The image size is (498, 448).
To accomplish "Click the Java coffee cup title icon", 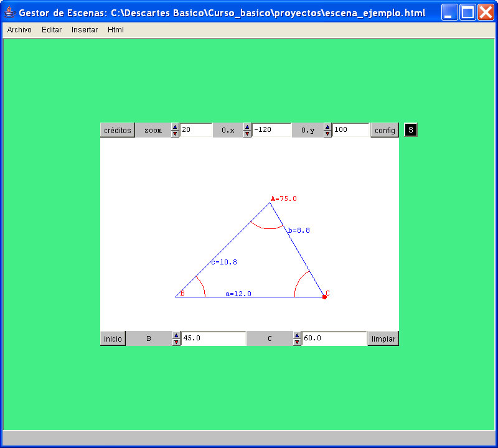I will tap(10, 12).
